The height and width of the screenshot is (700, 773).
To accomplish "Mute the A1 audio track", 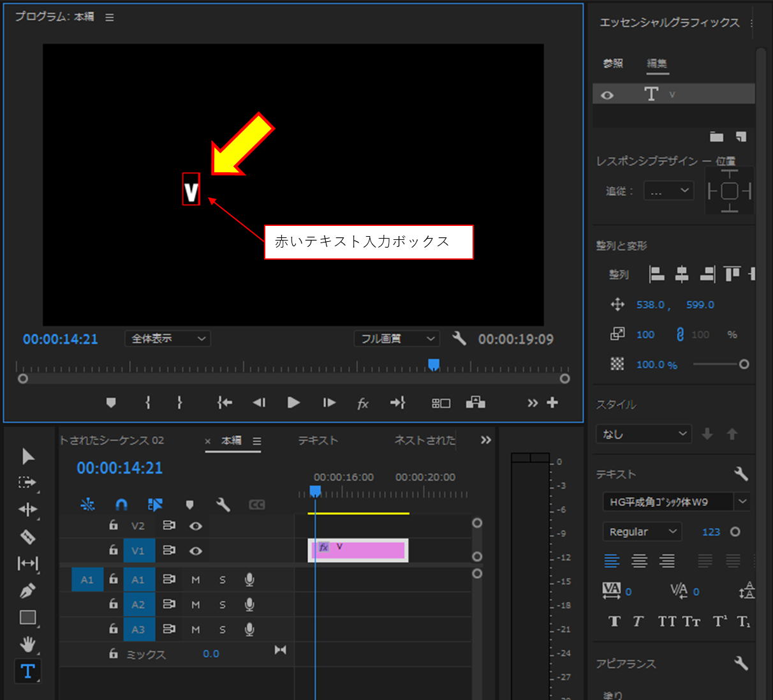I will point(196,579).
